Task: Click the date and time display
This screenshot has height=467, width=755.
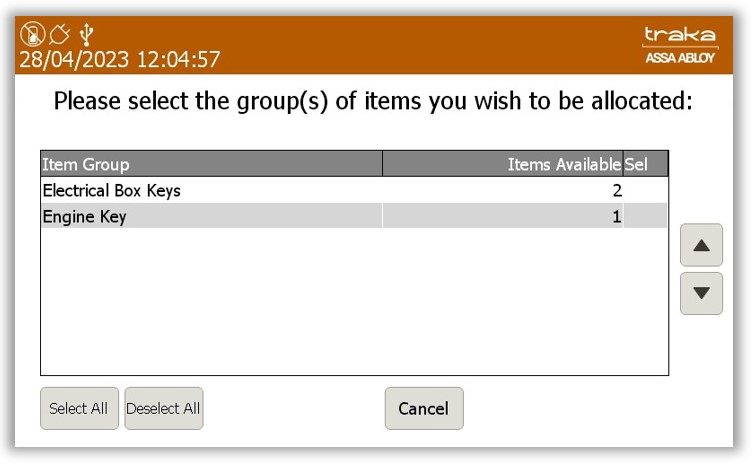Action: click(119, 60)
